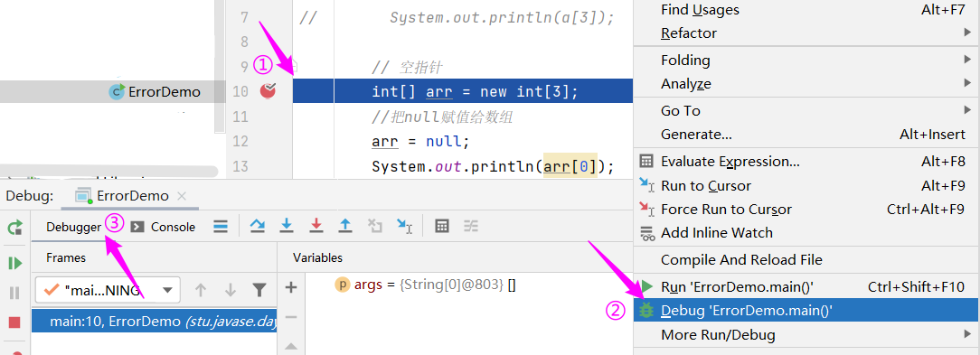Open Evaluate Expression calculator toolbar icon
The height and width of the screenshot is (355, 980).
pos(442,226)
